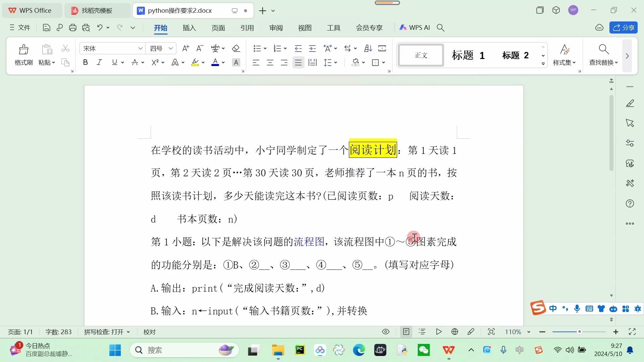Toggle the eye icon for reading view

point(385,331)
